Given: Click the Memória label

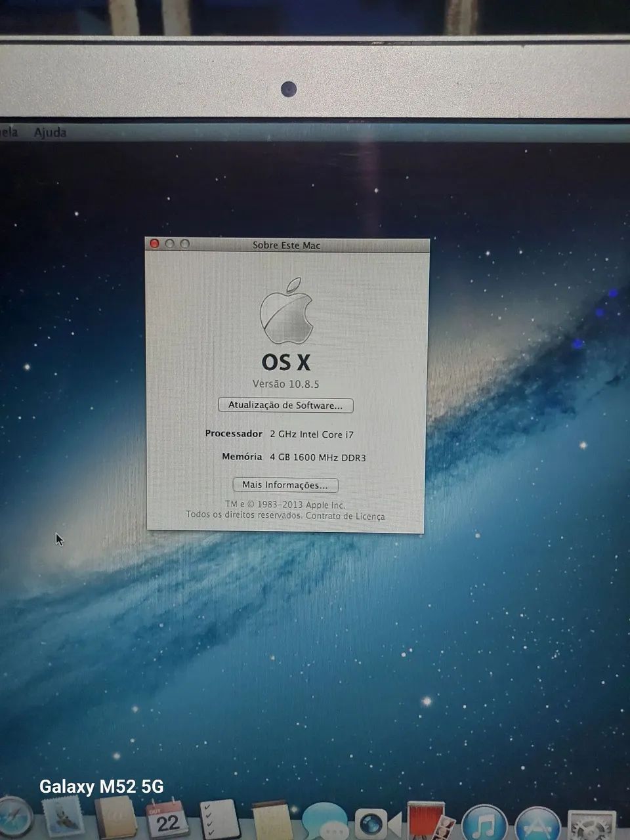Looking at the screenshot, I should coord(242,457).
